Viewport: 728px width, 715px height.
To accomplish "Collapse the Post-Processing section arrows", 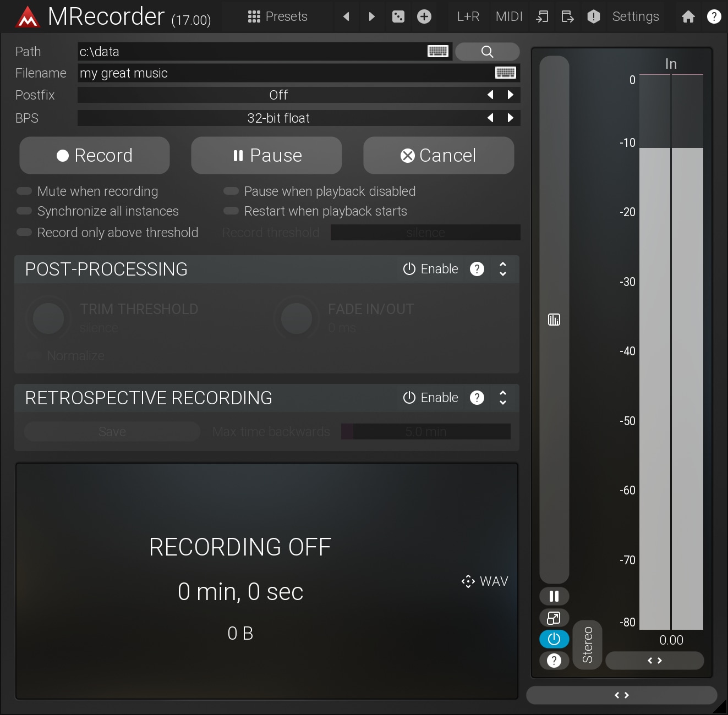I will pos(502,269).
